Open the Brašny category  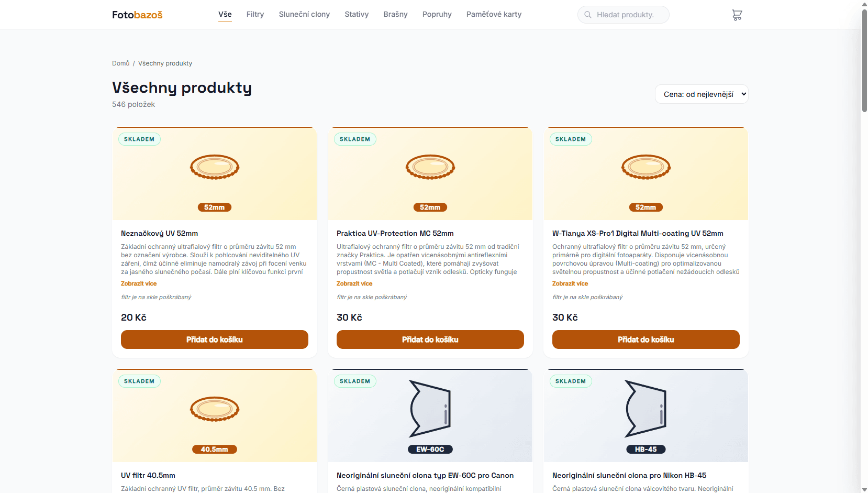395,14
